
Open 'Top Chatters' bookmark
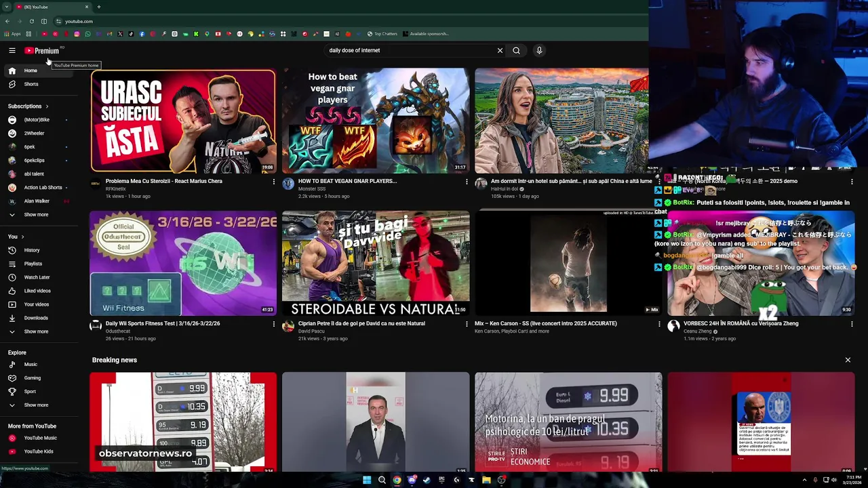tap(382, 34)
